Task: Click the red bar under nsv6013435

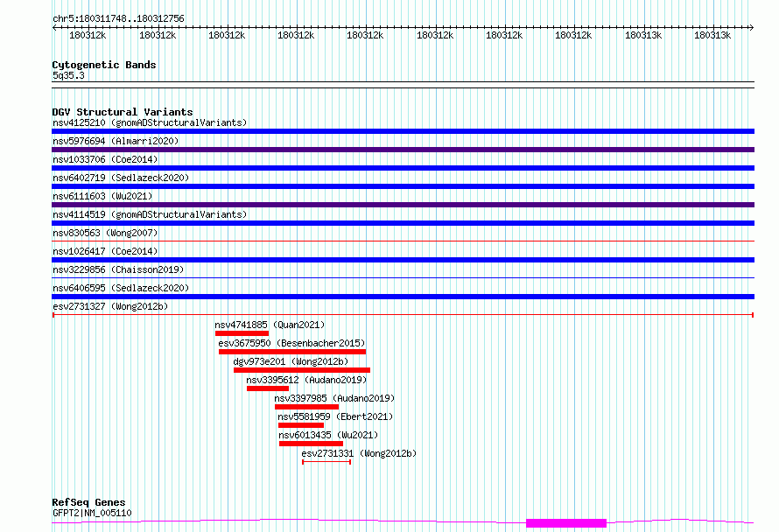Action: [x=311, y=444]
